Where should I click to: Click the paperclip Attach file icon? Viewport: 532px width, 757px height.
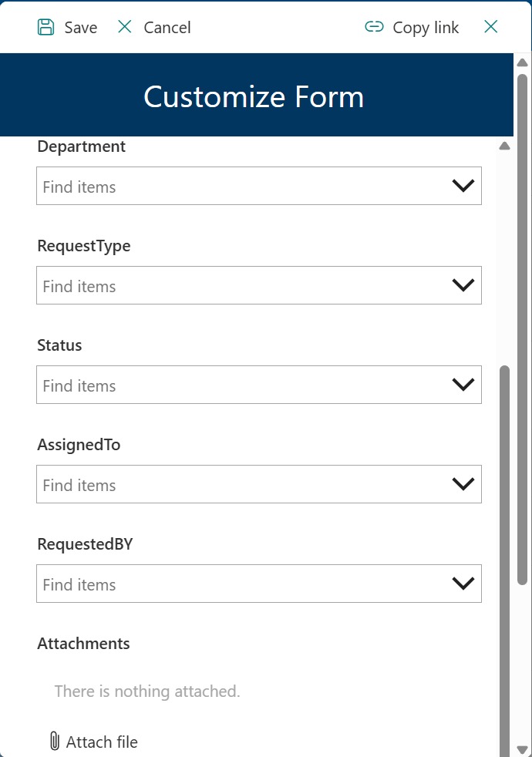(x=54, y=742)
